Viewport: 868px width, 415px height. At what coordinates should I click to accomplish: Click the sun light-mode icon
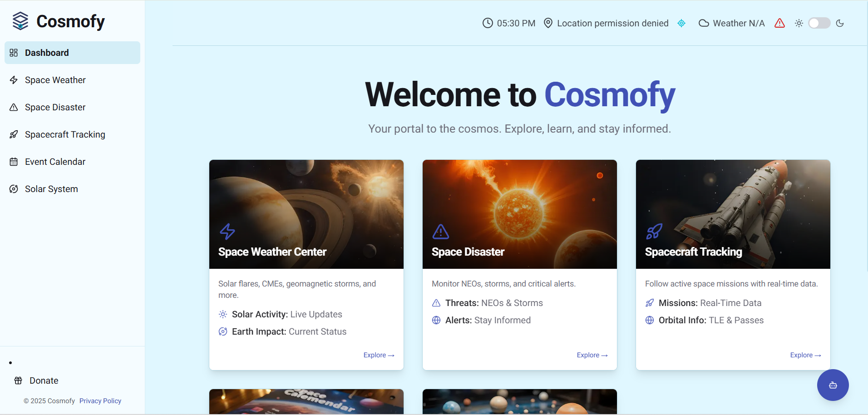click(x=799, y=23)
